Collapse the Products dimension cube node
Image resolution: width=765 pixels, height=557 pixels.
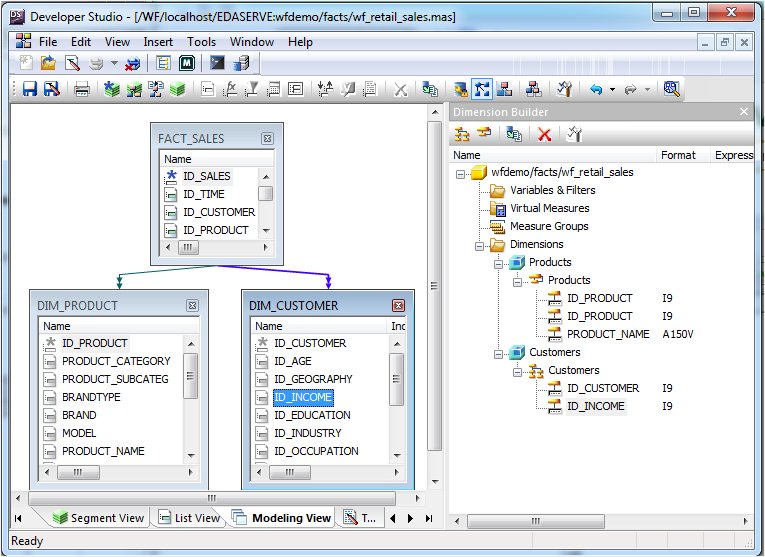tap(498, 264)
